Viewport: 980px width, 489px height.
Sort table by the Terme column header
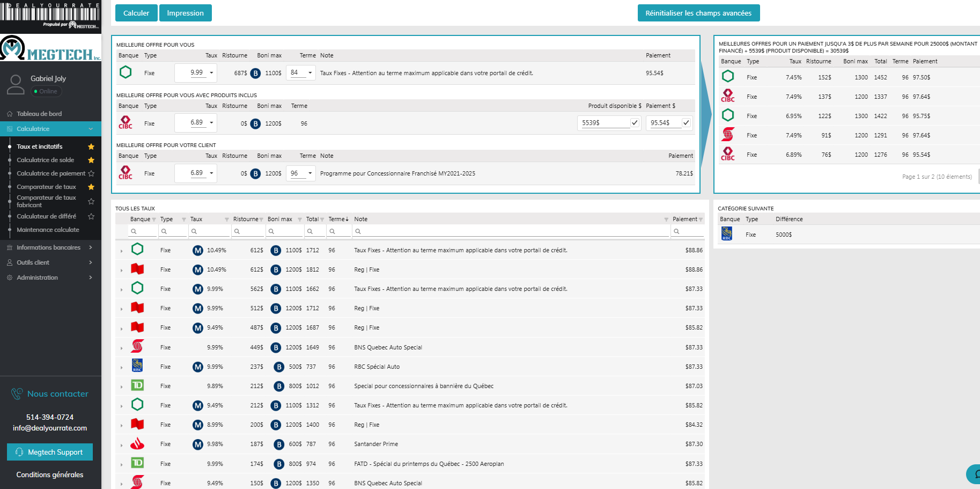pyautogui.click(x=337, y=219)
